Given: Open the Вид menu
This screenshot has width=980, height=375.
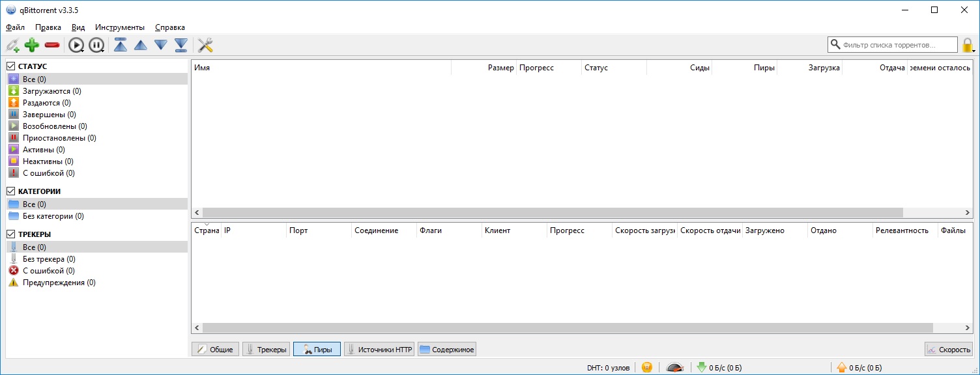Looking at the screenshot, I should click(x=78, y=27).
